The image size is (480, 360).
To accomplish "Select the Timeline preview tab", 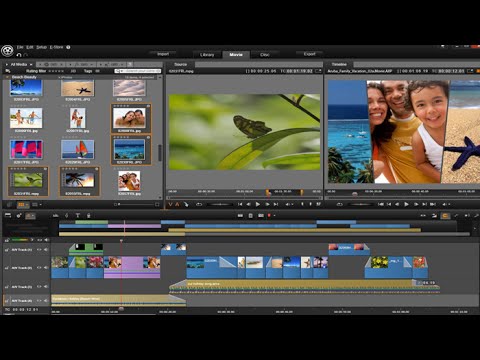I will pos(339,64).
